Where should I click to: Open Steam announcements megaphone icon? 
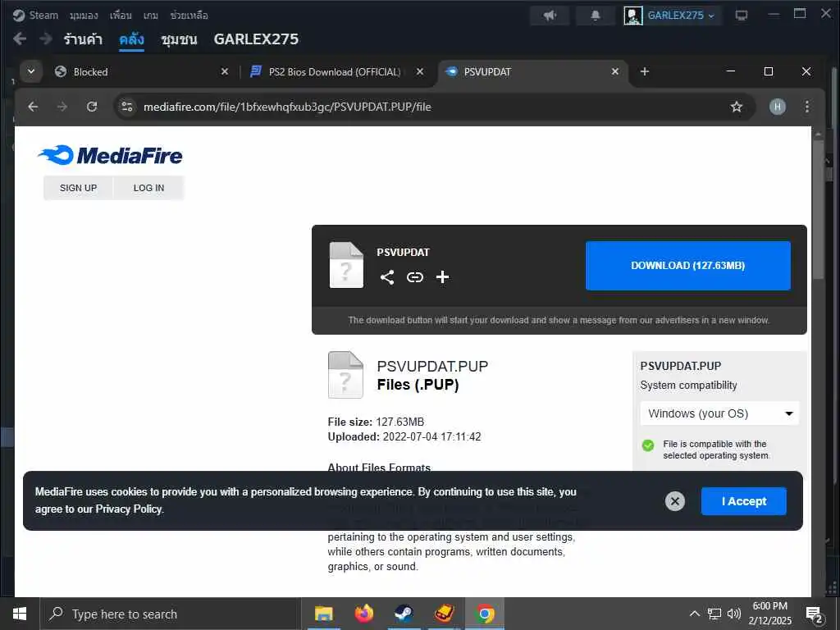[x=549, y=15]
